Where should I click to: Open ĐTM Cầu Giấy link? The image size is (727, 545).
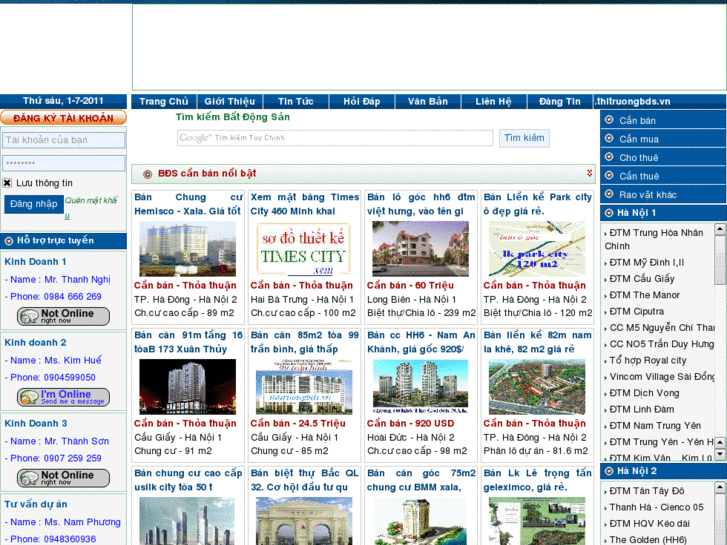point(642,279)
